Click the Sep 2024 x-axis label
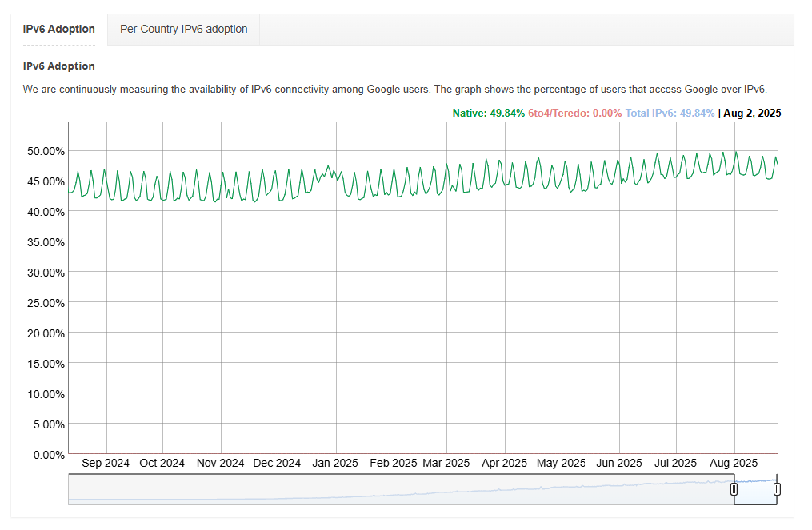812x530 pixels. (x=106, y=463)
